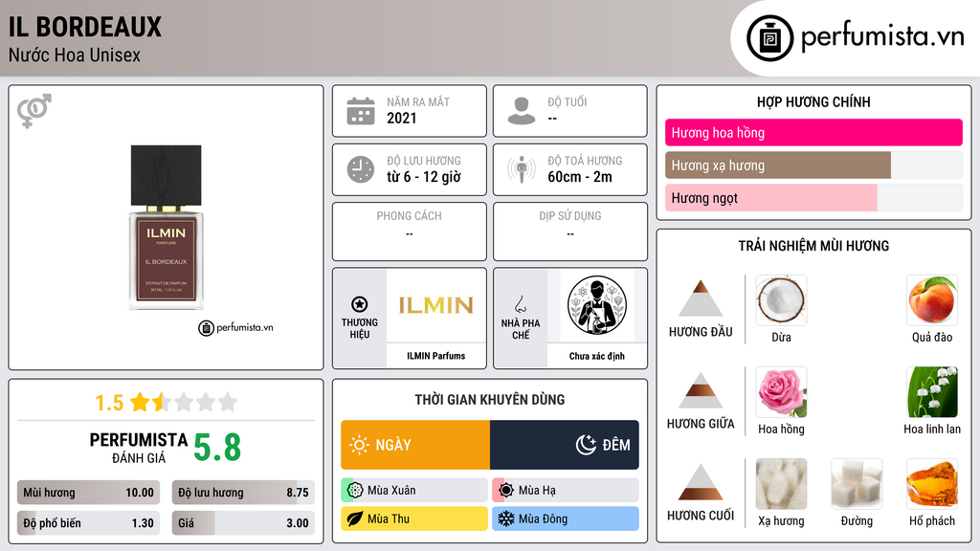Image resolution: width=980 pixels, height=551 pixels.
Task: Click the 2021 release year value
Action: (x=402, y=118)
